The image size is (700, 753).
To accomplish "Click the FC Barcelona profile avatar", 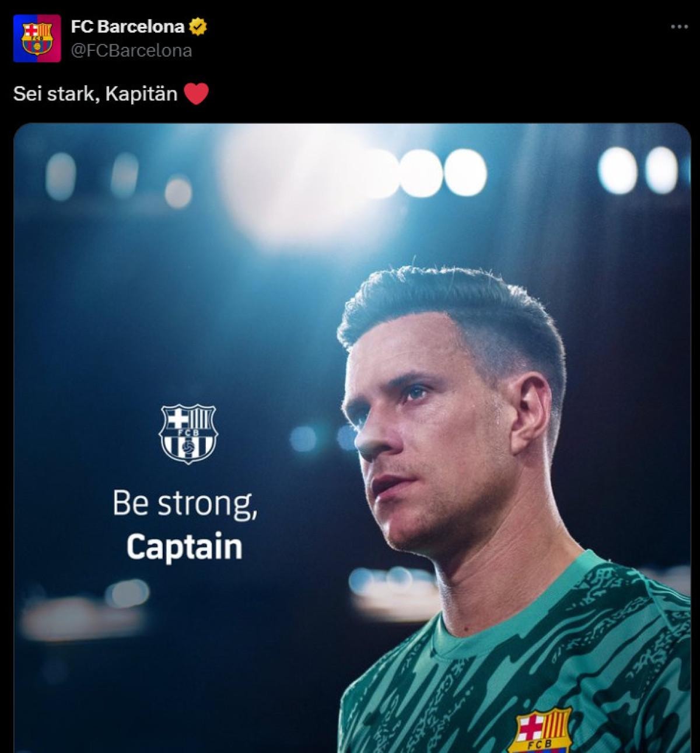I will pos(37,39).
